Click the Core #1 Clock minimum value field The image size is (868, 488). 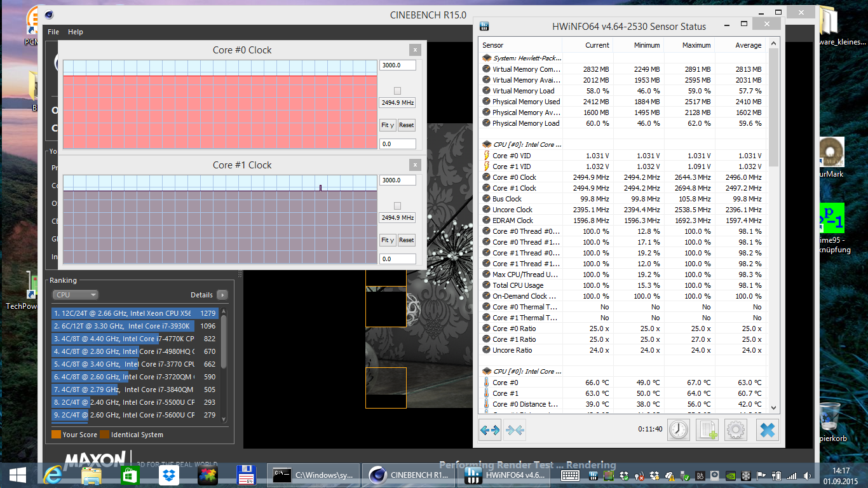[398, 259]
